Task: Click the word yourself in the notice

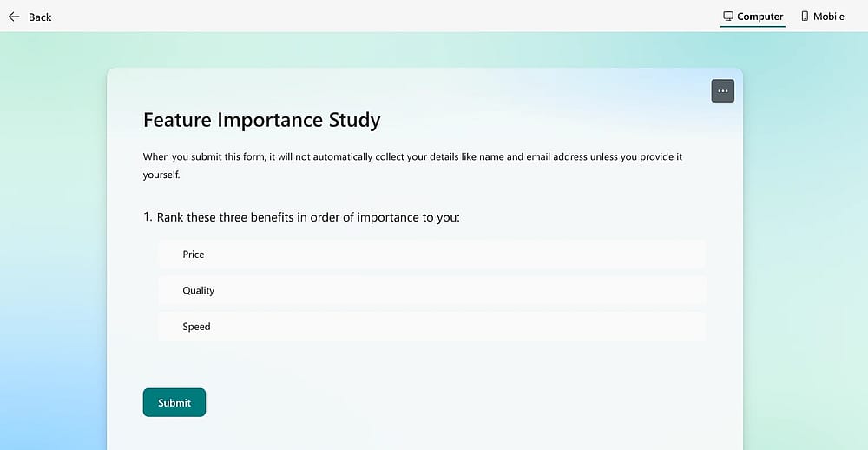Action: point(161,175)
